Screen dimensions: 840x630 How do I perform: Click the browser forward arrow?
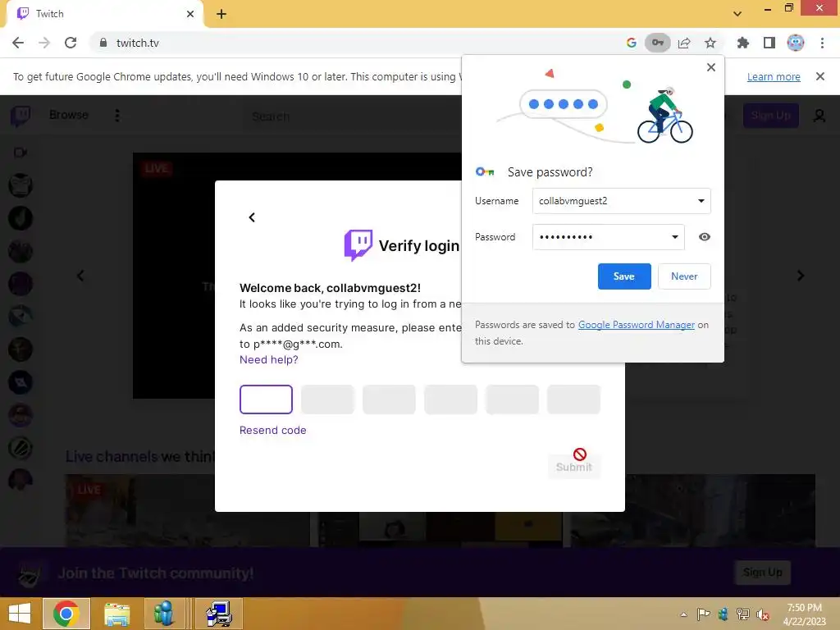tap(44, 43)
